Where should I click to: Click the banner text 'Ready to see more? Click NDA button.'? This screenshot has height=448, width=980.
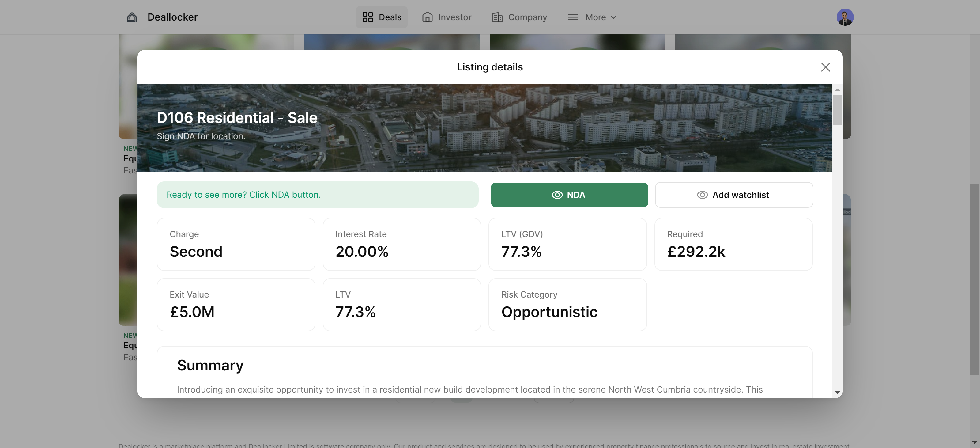tap(243, 195)
